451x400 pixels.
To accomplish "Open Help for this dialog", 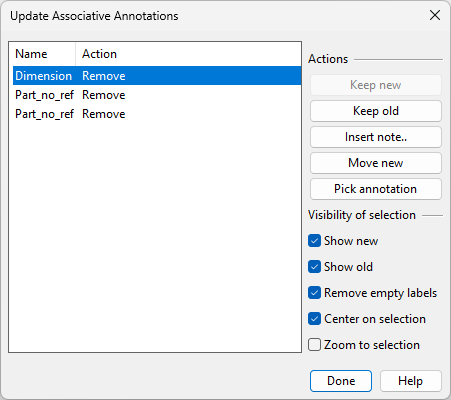I will 411,381.
